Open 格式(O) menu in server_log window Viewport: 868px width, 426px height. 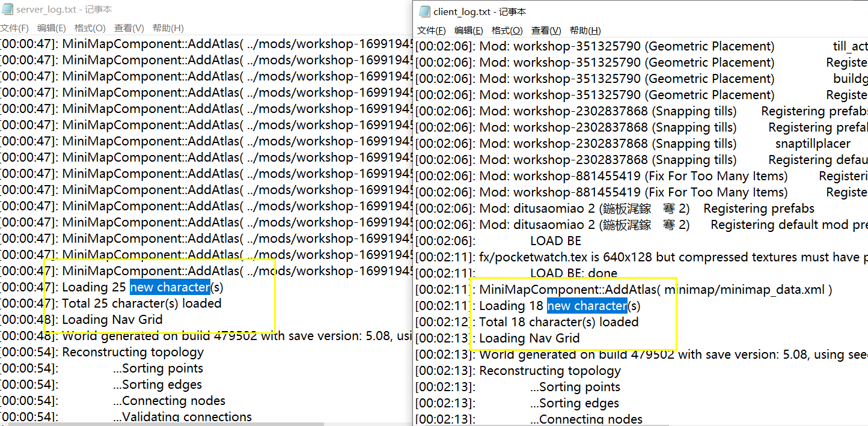point(90,28)
